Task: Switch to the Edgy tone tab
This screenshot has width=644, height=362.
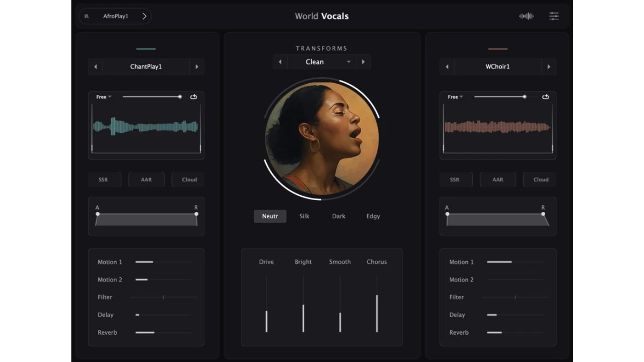Action: click(373, 216)
